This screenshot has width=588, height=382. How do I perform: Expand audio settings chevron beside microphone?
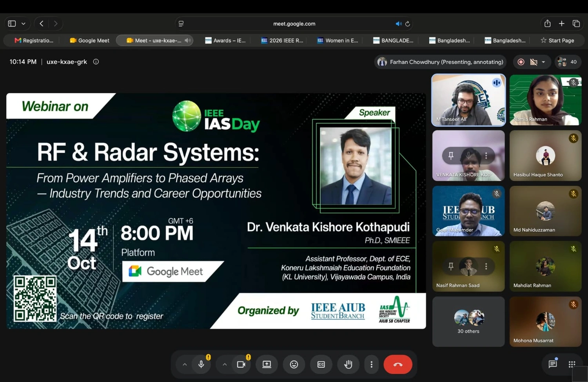[185, 364]
